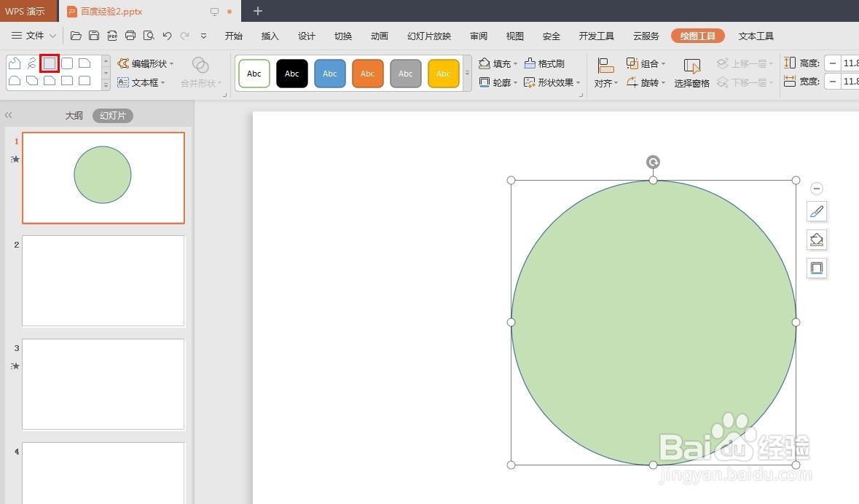Switch to the 动画 tab
859x504 pixels.
379,36
